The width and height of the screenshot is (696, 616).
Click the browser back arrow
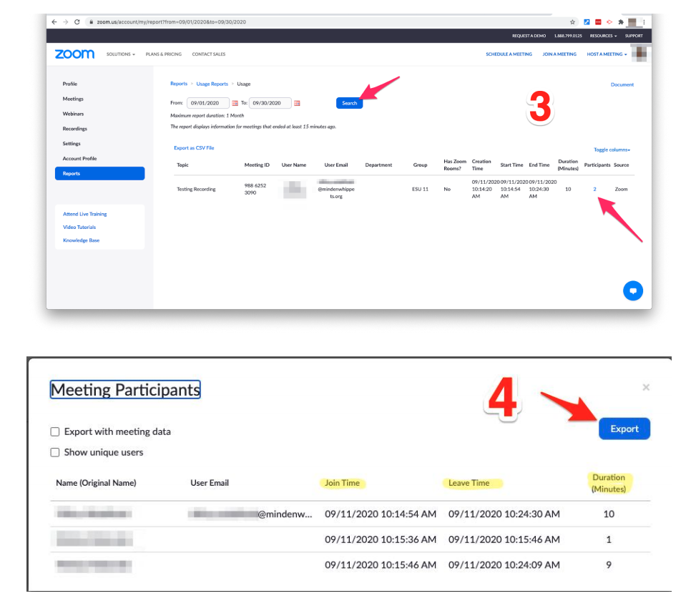click(54, 21)
